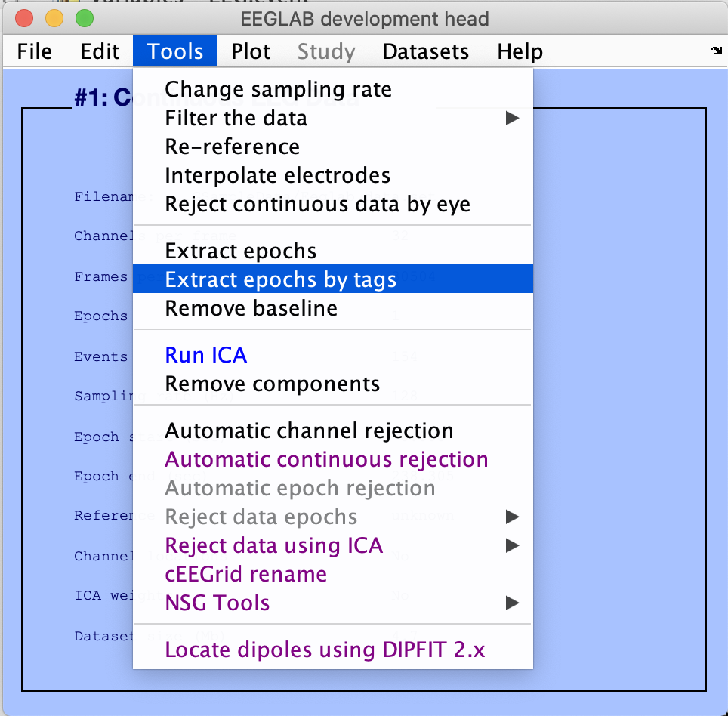728x716 pixels.
Task: Select NSG Tools entry
Action: click(333, 603)
